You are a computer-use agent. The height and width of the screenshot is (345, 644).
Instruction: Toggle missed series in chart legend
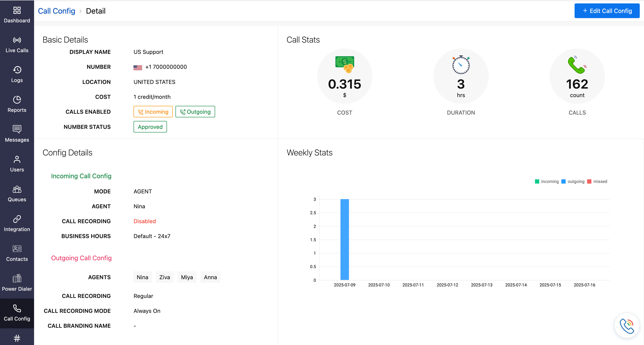point(597,181)
